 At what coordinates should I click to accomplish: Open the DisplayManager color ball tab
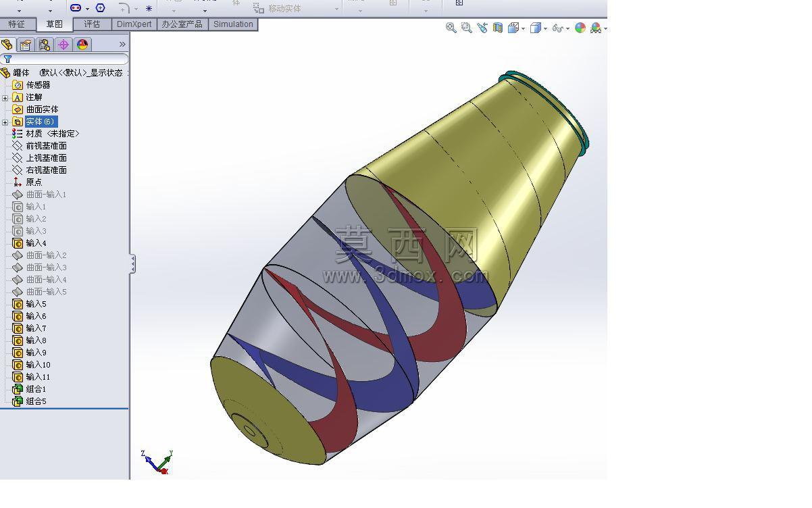(x=82, y=45)
